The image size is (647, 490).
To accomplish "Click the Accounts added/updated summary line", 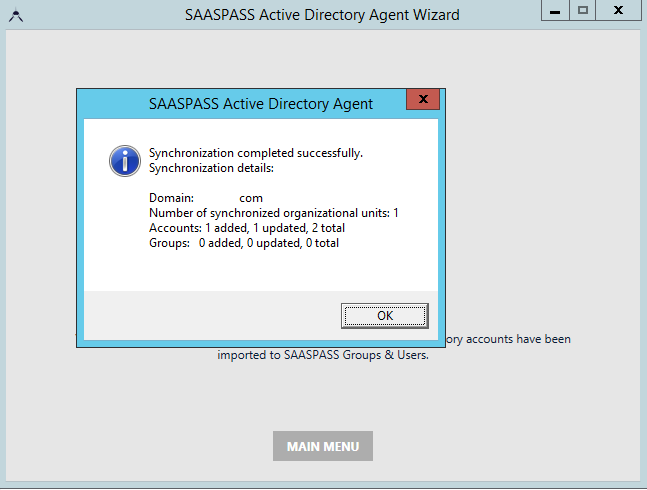I will [247, 228].
